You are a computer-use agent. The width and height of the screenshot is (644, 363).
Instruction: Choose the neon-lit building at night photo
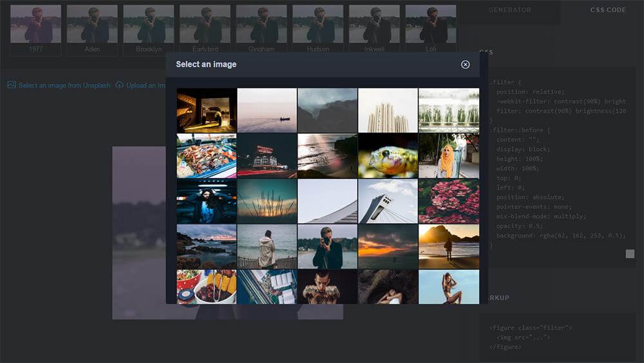pos(267,156)
